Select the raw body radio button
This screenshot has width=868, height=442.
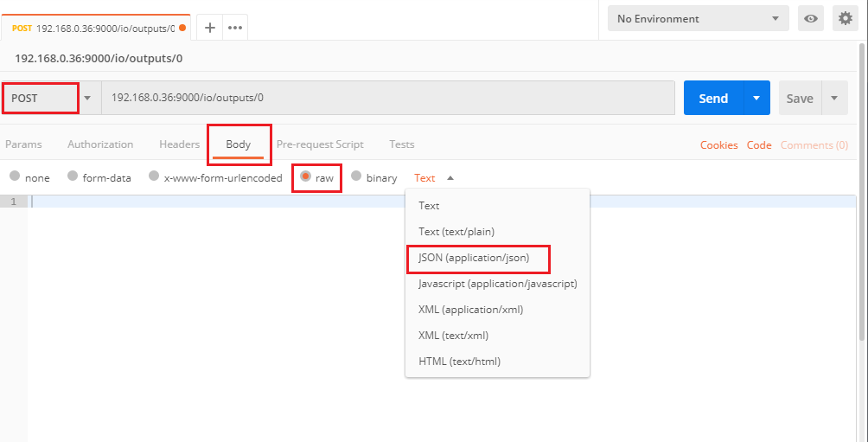point(305,176)
